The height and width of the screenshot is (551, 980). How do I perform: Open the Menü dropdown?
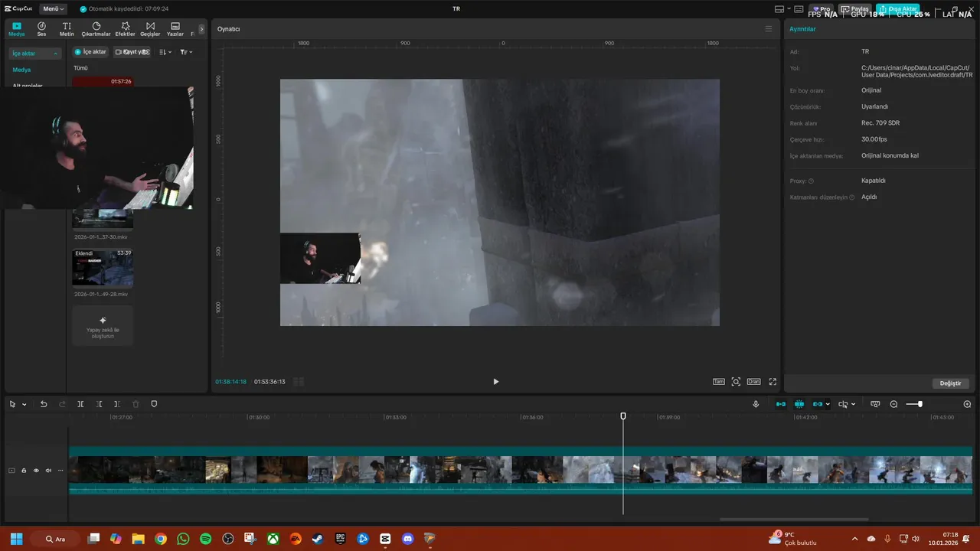point(53,8)
